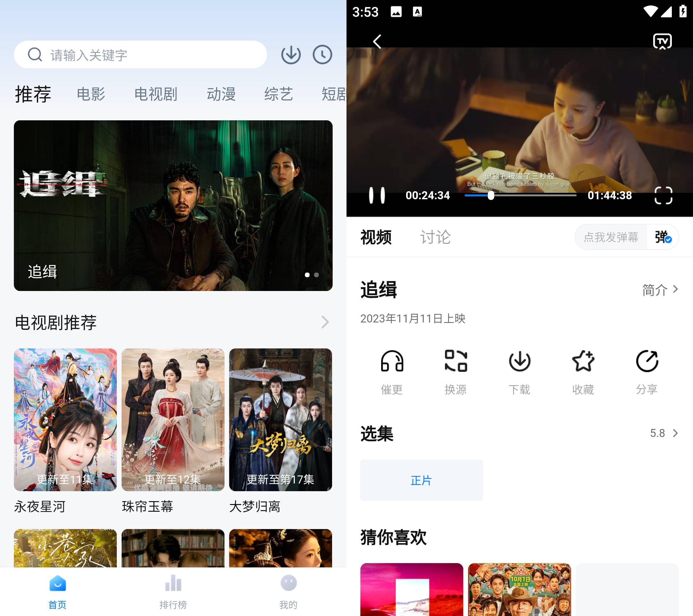This screenshot has height=616, width=693.
Task: Click the 分享 (share) icon
Action: pos(647,361)
